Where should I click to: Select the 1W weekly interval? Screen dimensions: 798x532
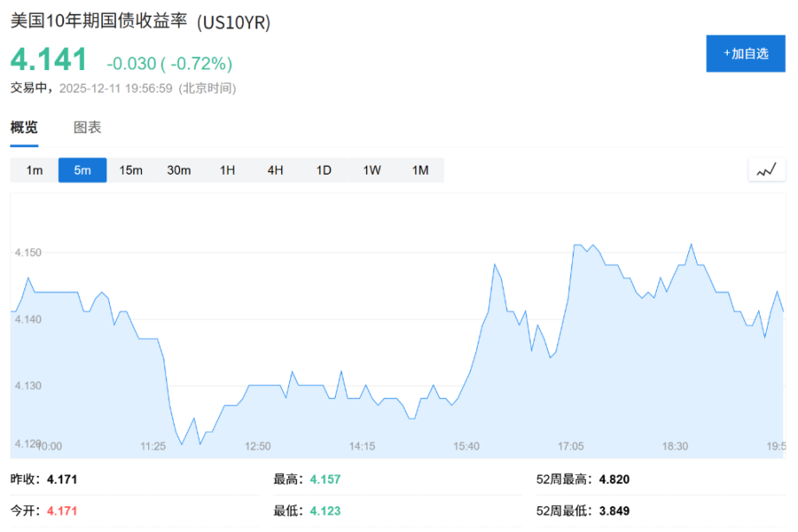[371, 170]
